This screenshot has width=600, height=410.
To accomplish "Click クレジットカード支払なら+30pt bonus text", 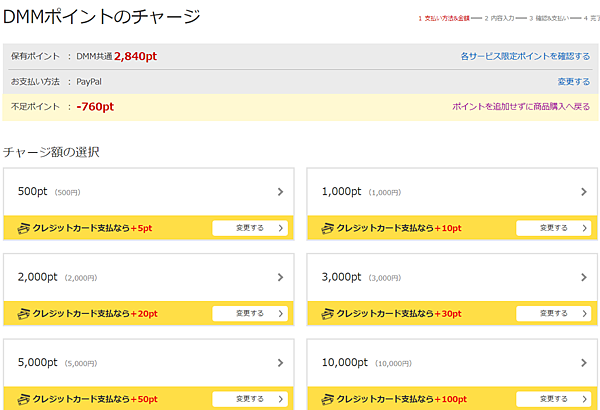I will coord(399,314).
